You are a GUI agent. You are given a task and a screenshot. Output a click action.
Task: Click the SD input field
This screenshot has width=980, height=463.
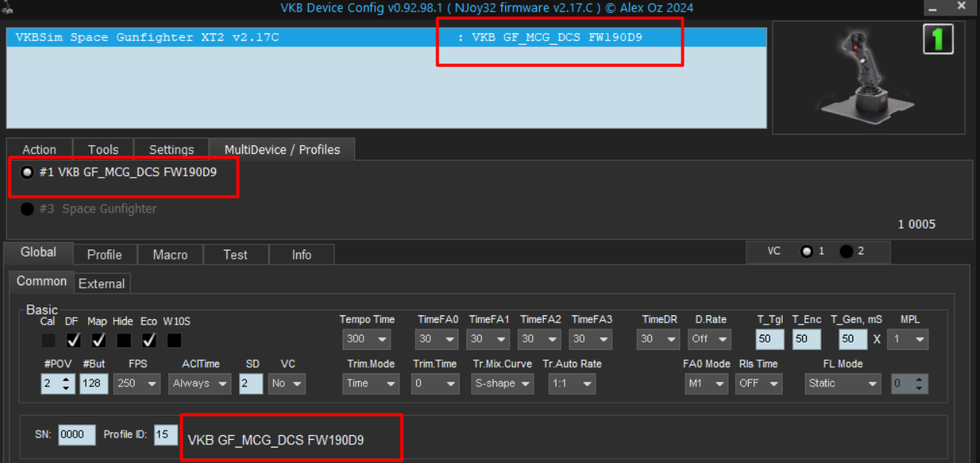click(251, 383)
